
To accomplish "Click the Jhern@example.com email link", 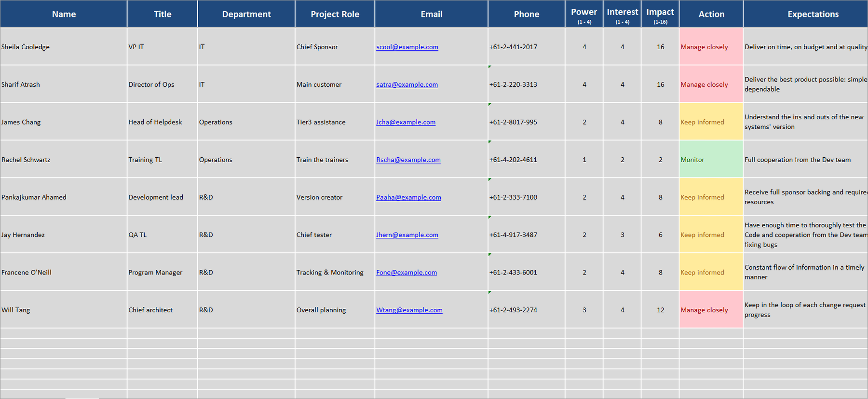I will tap(407, 235).
